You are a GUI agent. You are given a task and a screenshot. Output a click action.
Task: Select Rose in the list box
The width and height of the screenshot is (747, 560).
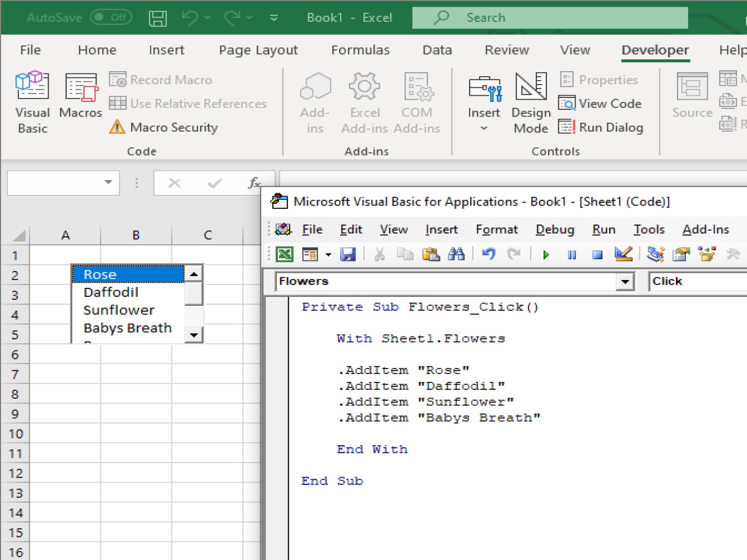(128, 274)
